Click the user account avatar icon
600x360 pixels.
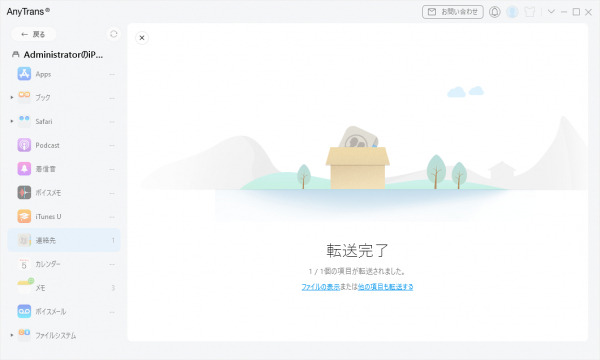coord(512,12)
